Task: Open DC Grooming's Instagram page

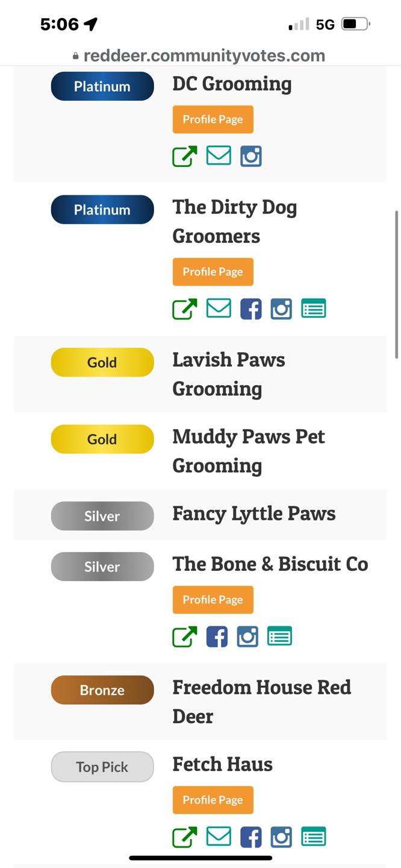Action: tap(250, 156)
